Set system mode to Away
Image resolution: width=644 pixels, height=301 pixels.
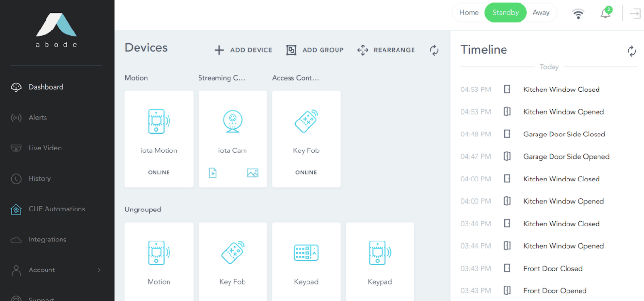coord(540,13)
